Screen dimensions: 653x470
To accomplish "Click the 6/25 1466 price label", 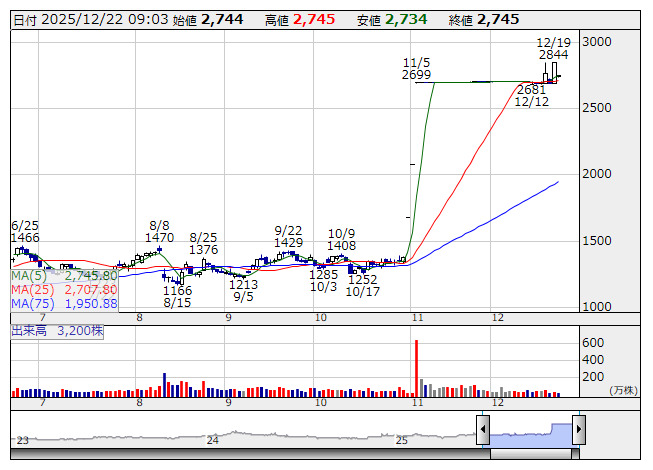I will (x=25, y=232).
